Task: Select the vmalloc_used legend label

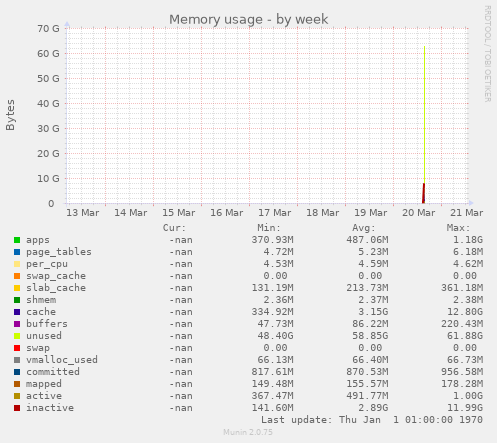Action: [62, 360]
